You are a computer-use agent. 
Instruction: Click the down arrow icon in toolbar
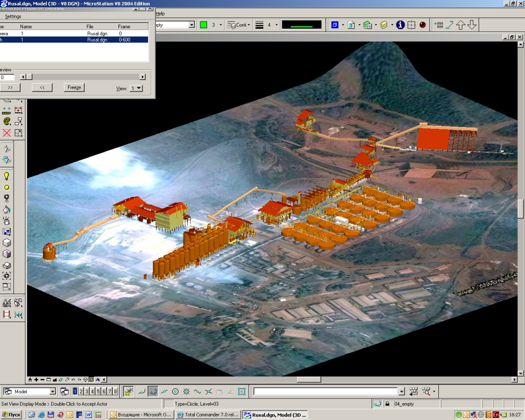tap(472, 25)
